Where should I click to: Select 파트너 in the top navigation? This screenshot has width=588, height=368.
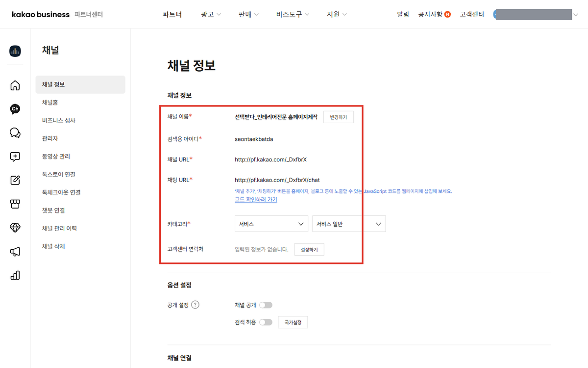pyautogui.click(x=172, y=15)
